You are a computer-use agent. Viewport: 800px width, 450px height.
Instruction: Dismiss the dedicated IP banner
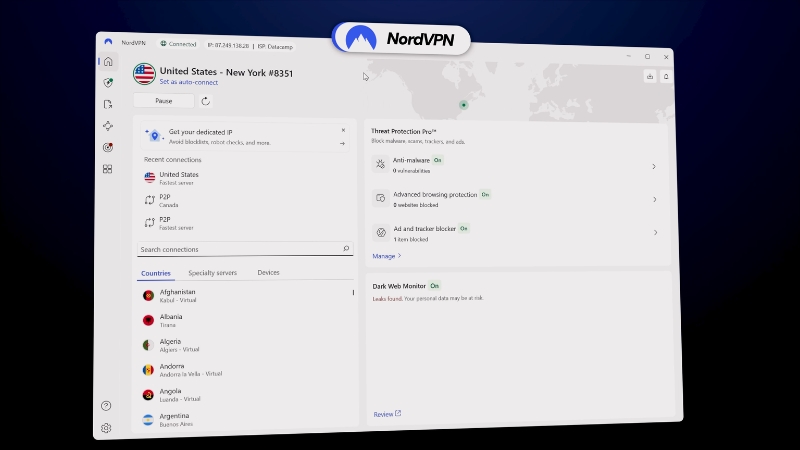click(x=343, y=130)
